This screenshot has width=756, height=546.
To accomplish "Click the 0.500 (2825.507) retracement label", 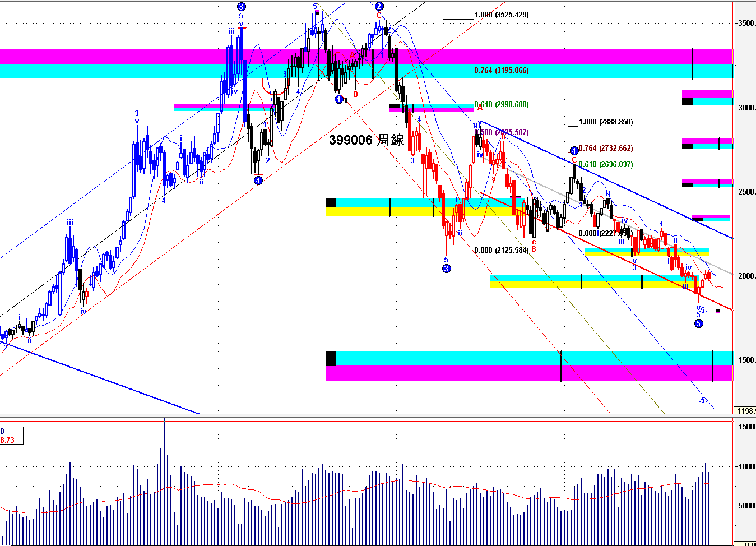I will coord(502,132).
